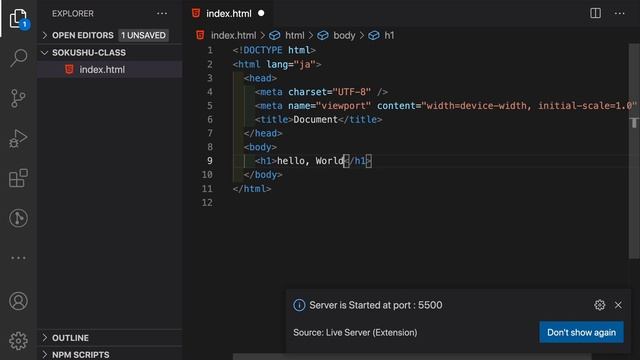Viewport: 640px width, 360px height.
Task: Click 'Source: Live Server (Extension)' text
Action: [355, 332]
